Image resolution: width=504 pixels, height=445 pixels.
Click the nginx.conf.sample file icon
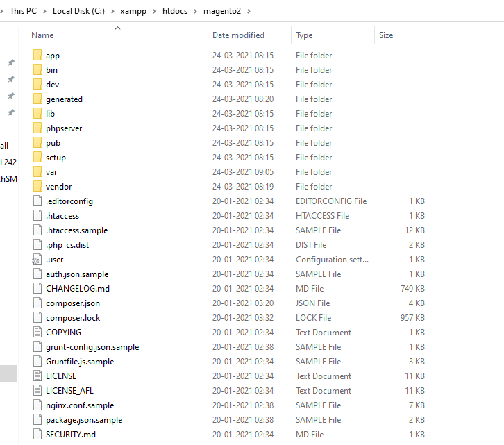pos(37,405)
